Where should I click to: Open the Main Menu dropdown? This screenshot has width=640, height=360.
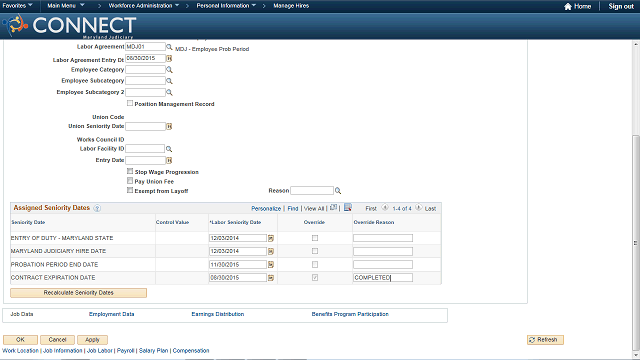[x=66, y=6]
